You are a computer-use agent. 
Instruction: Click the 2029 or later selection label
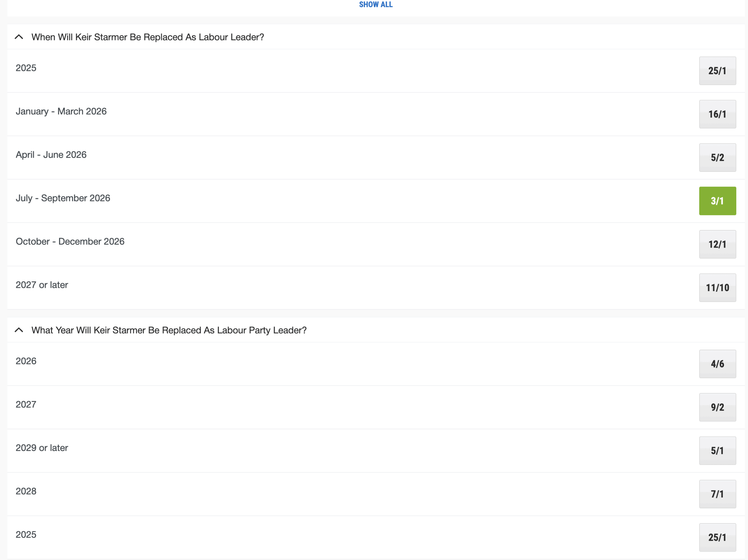pos(42,448)
